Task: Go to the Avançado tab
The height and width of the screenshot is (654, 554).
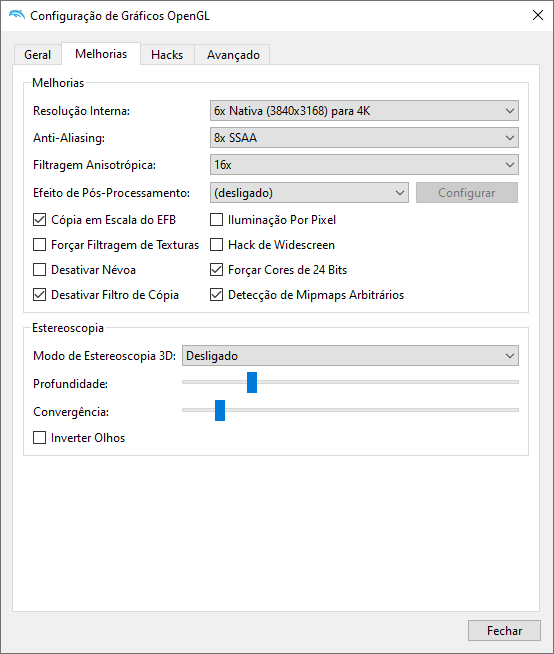Action: 233,55
